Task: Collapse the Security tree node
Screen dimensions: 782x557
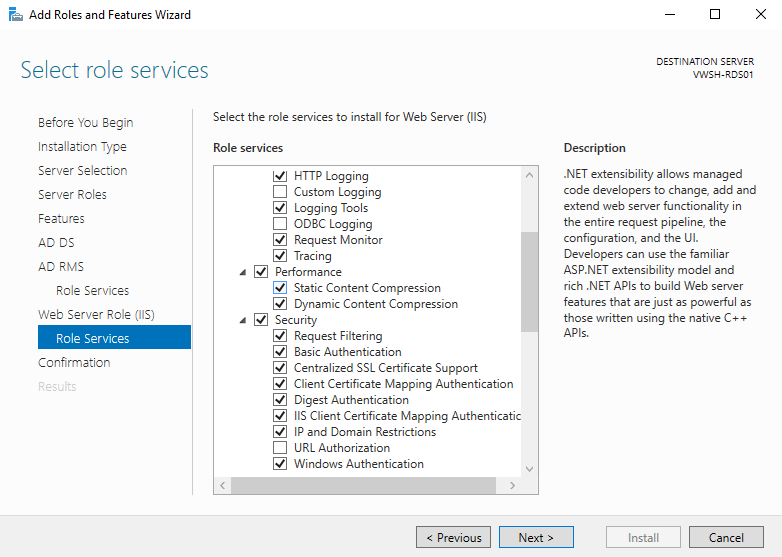Action: (x=243, y=320)
